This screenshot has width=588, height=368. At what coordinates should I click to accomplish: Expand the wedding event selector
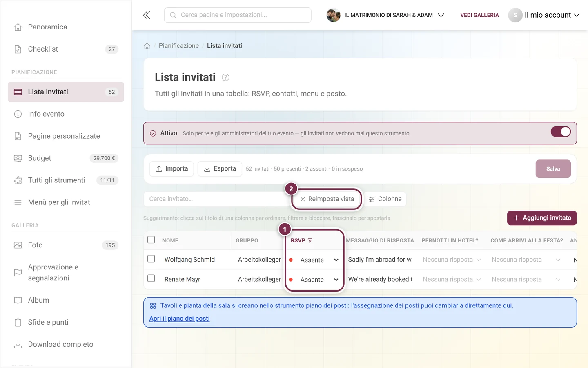click(x=385, y=15)
